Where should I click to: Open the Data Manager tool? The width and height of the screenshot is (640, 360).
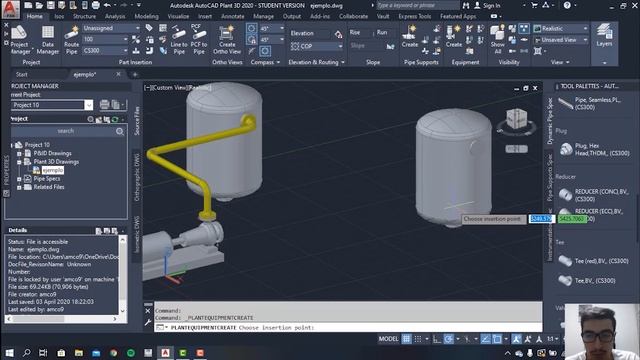click(48, 40)
